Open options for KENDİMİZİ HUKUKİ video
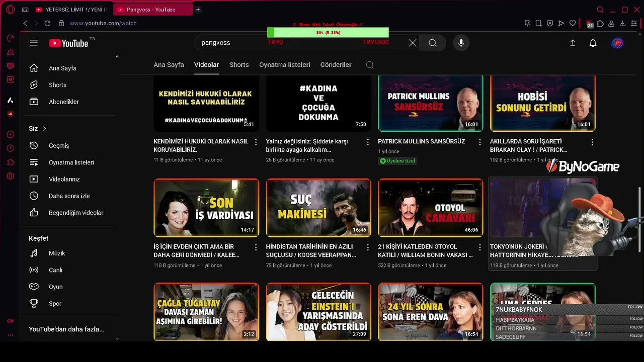The image size is (644, 362). (x=256, y=142)
